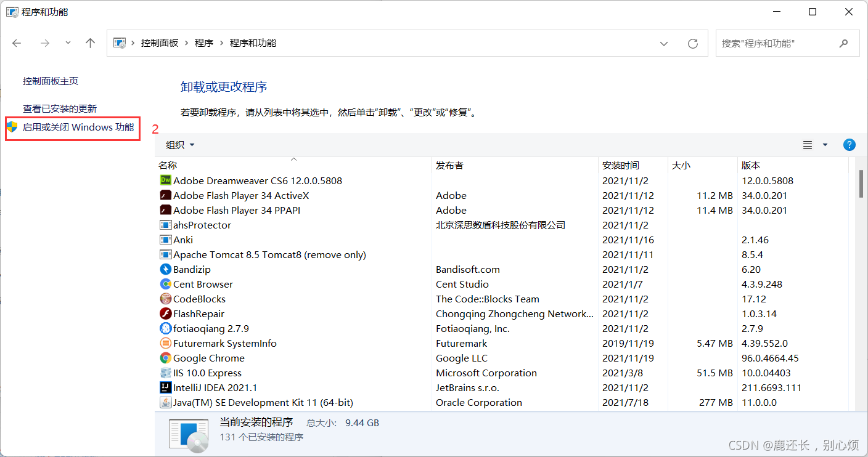The height and width of the screenshot is (457, 868).
Task: Click the search magnifier icon
Action: (843, 43)
